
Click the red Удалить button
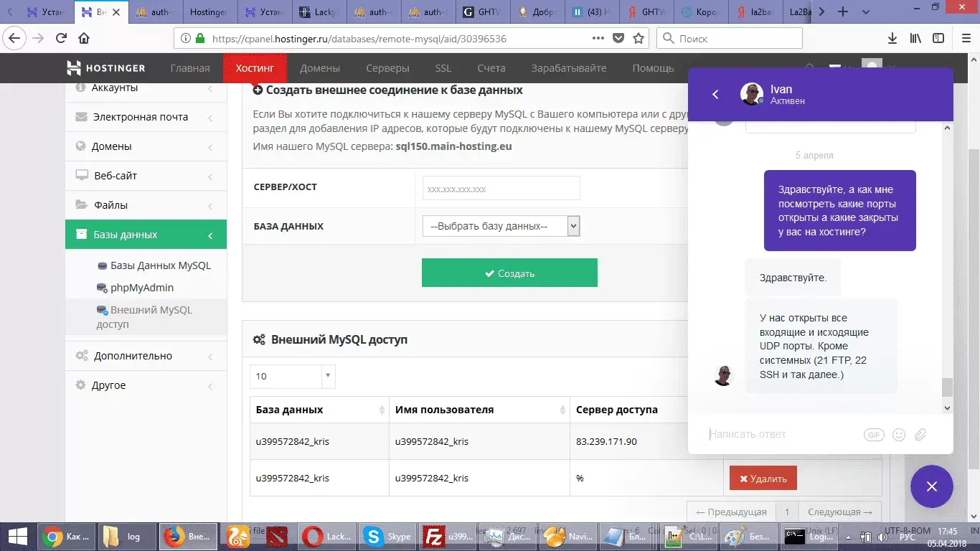click(x=763, y=479)
